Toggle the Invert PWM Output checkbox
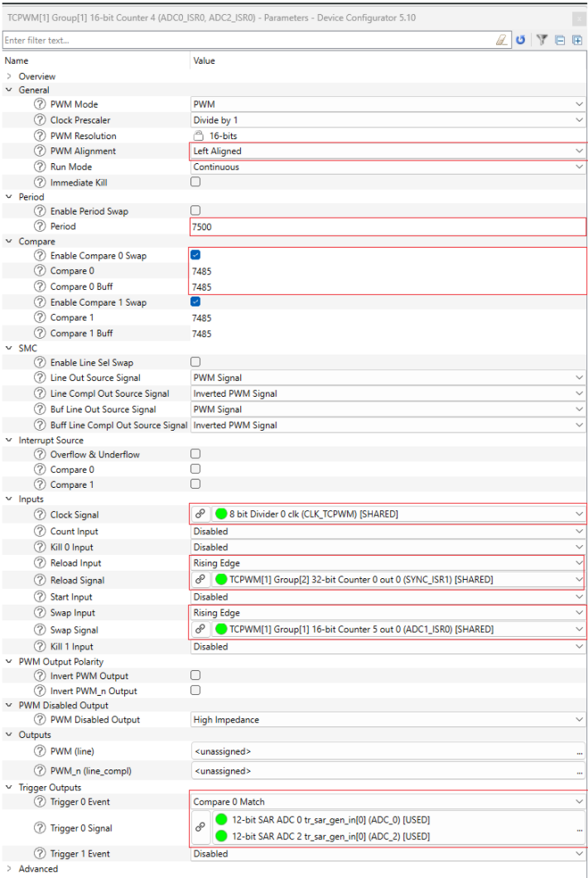 coord(195,675)
